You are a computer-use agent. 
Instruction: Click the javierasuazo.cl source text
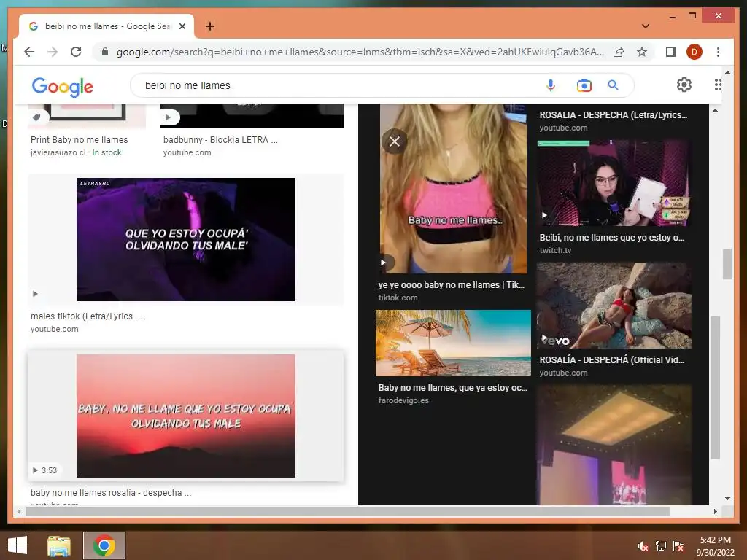click(x=58, y=152)
